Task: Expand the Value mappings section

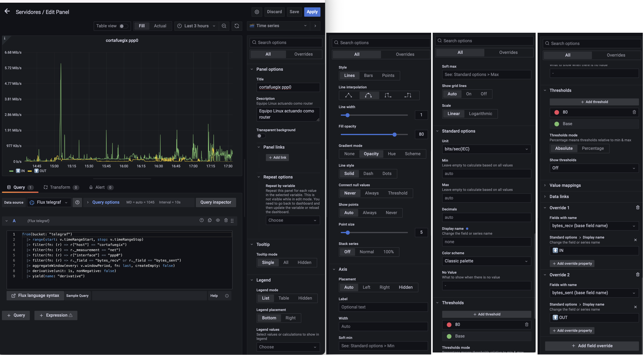Action: 565,185
